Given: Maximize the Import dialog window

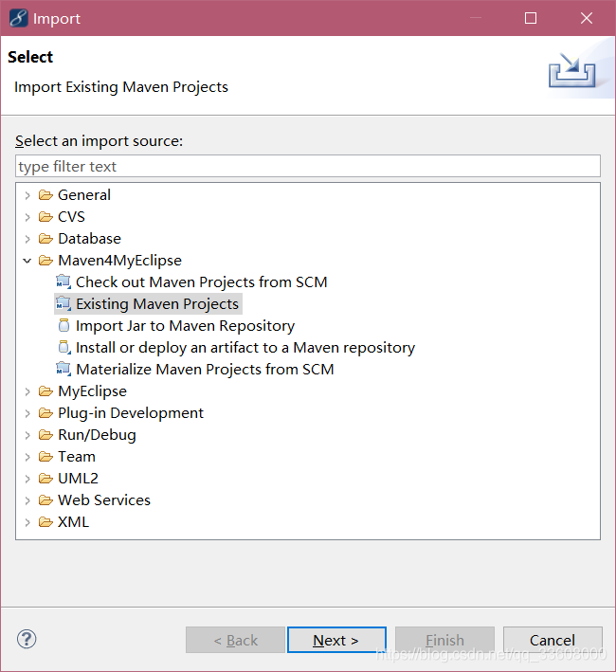Looking at the screenshot, I should tap(531, 18).
